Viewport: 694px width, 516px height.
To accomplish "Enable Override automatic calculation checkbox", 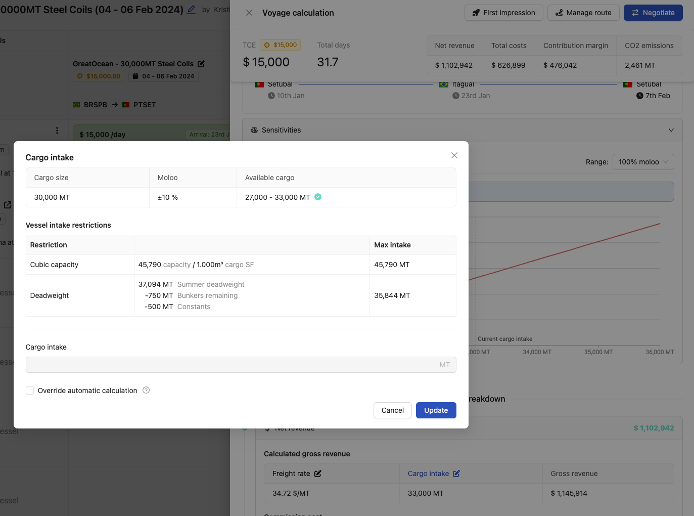I will [x=30, y=390].
